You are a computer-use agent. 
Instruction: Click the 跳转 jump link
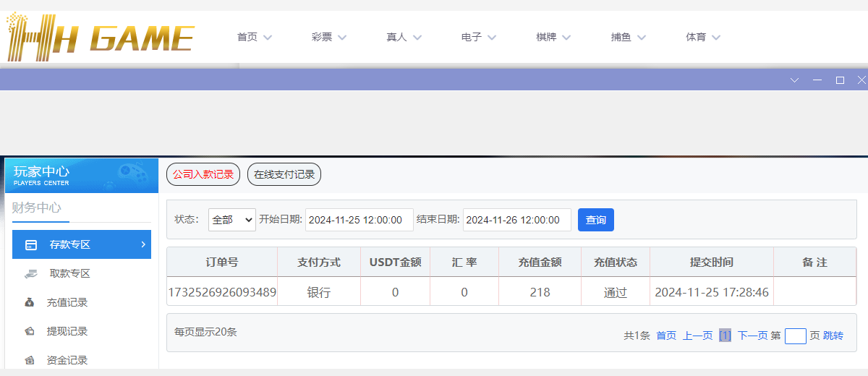point(833,336)
